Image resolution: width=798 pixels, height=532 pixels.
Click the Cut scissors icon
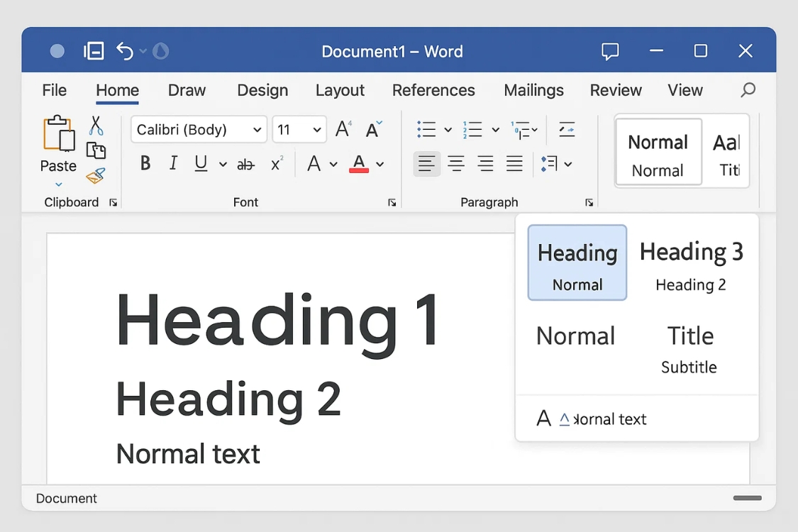[x=97, y=126]
